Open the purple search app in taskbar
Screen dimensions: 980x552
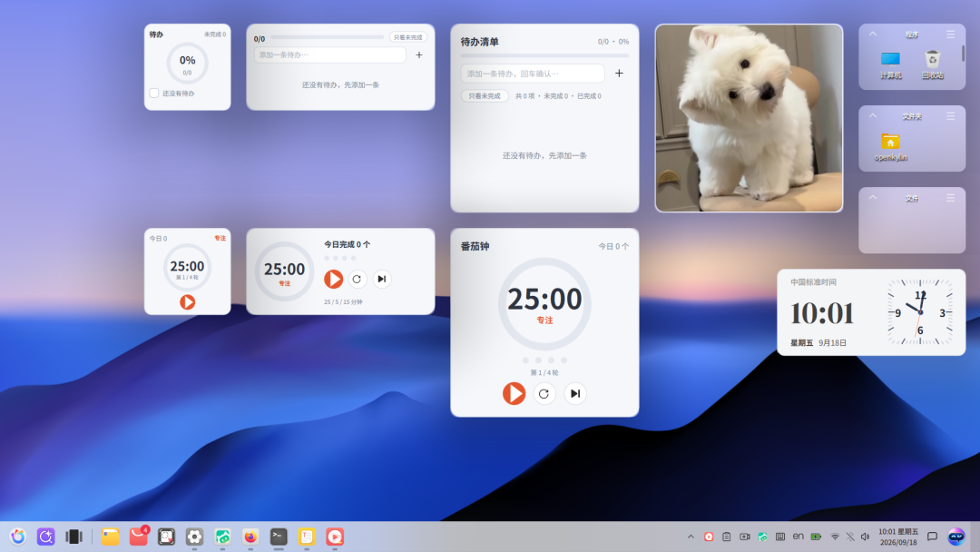tap(45, 537)
